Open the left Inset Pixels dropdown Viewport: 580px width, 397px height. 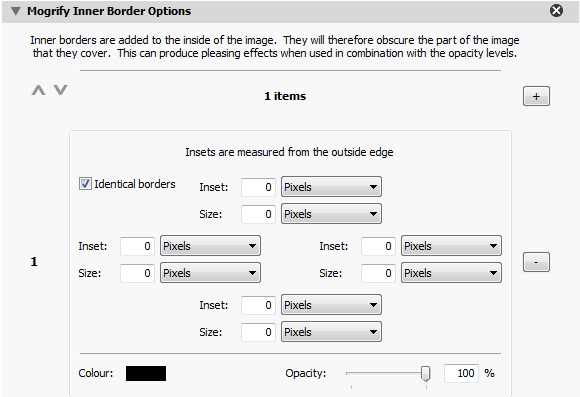tap(210, 246)
